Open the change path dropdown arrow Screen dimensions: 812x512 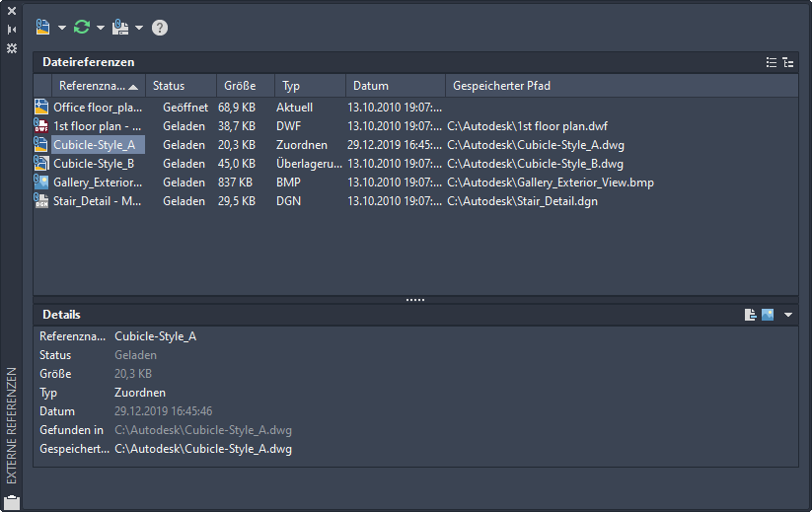139,28
